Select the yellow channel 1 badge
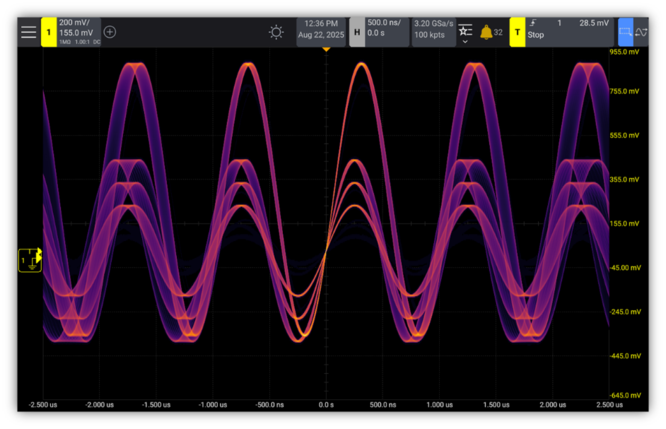The width and height of the screenshot is (666, 429). 48,32
